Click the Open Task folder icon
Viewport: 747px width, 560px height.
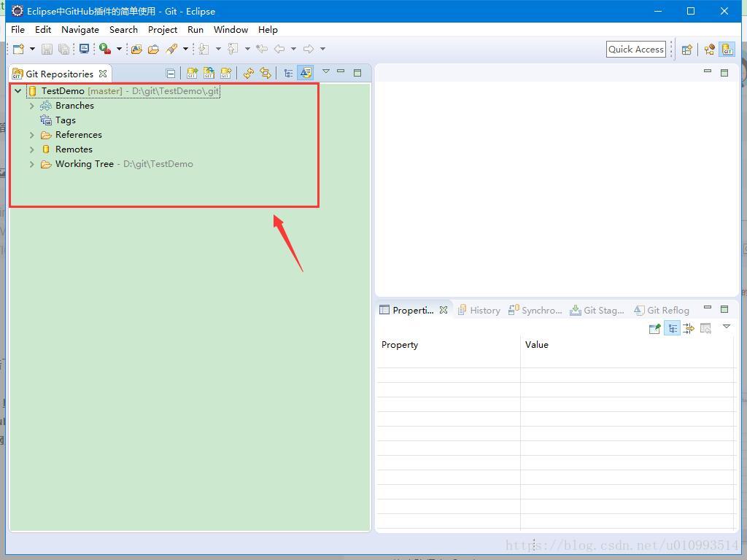153,49
